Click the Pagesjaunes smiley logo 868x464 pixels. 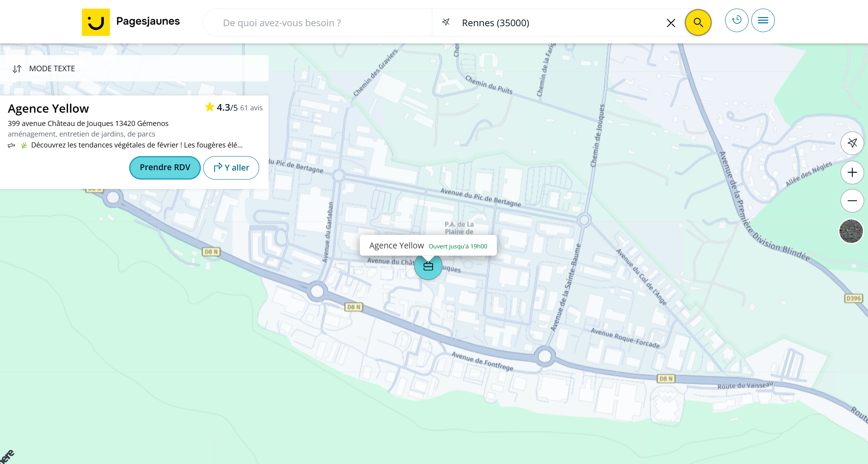[x=96, y=22]
